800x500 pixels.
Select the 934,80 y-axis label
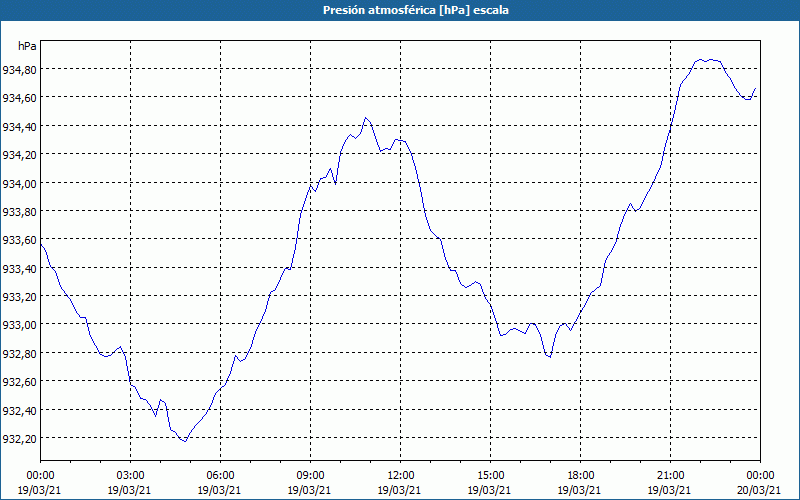tap(19, 70)
